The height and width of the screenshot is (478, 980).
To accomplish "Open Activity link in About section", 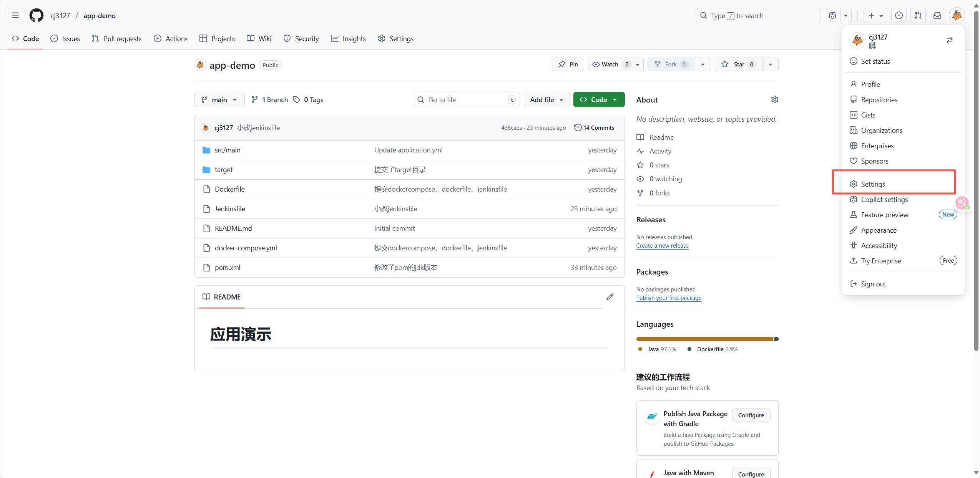I will point(654,151).
